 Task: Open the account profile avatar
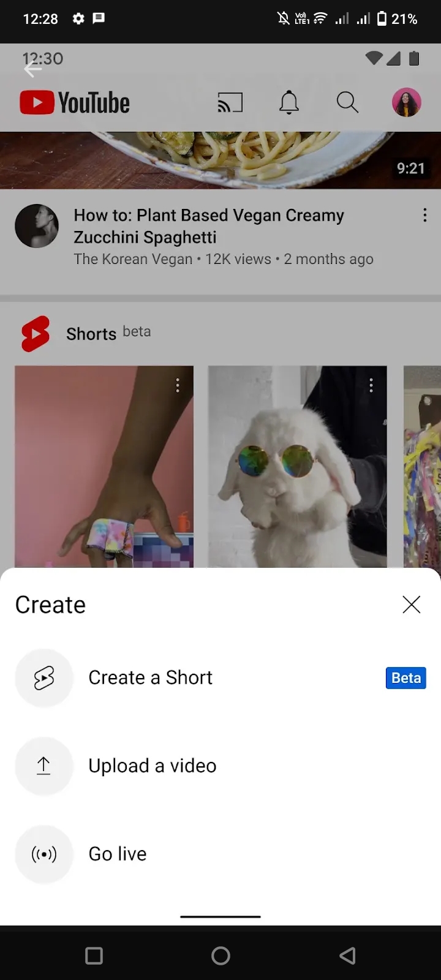407,102
